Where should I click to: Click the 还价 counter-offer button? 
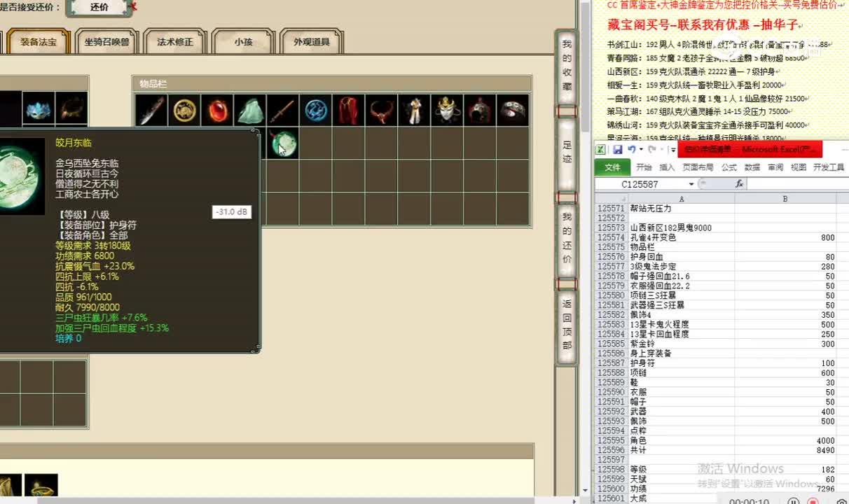99,8
